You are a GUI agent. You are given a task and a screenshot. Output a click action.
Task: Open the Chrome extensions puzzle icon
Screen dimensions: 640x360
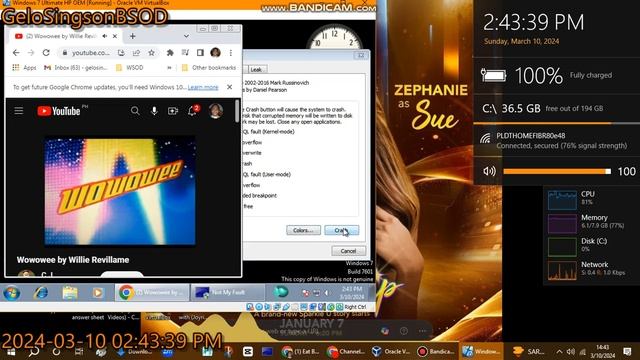[x=170, y=53]
